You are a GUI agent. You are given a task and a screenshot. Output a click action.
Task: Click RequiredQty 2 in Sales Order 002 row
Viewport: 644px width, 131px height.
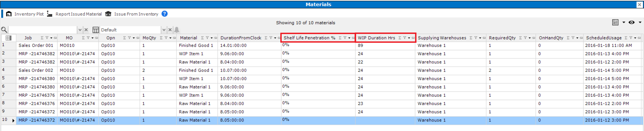[x=511, y=70]
